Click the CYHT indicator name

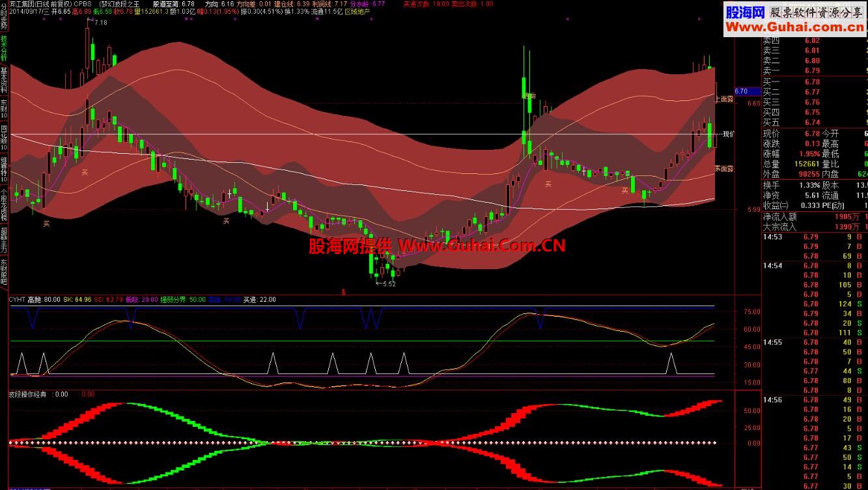(17, 300)
